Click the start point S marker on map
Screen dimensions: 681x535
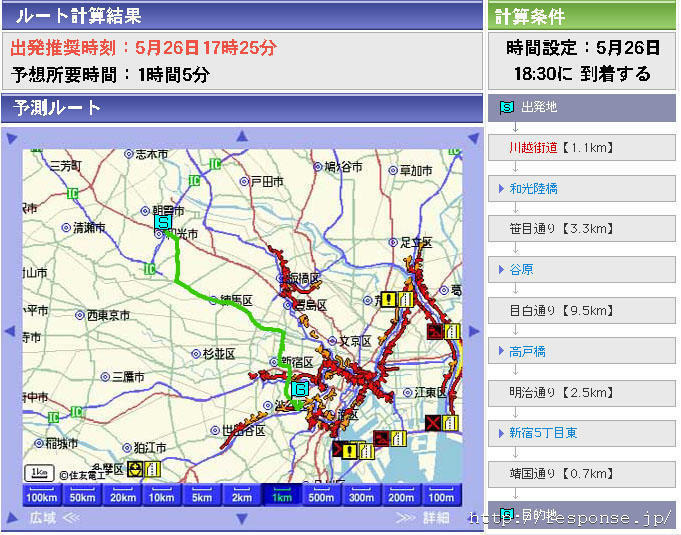pos(163,223)
